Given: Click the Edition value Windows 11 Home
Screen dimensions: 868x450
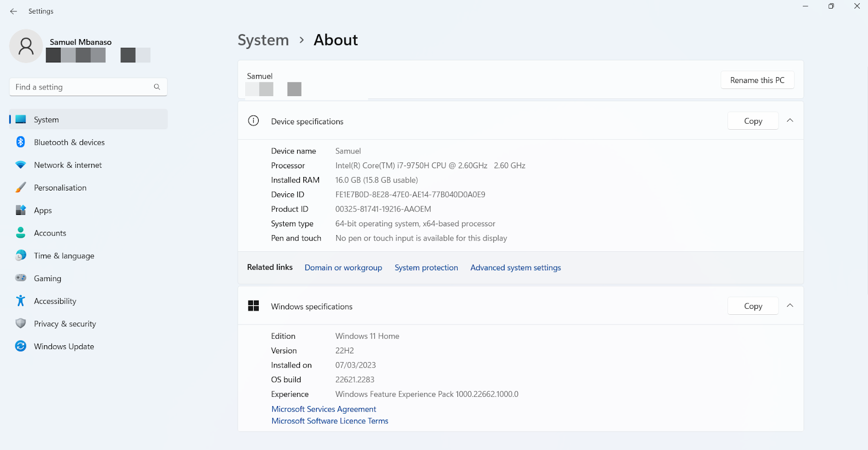Looking at the screenshot, I should coord(367,336).
